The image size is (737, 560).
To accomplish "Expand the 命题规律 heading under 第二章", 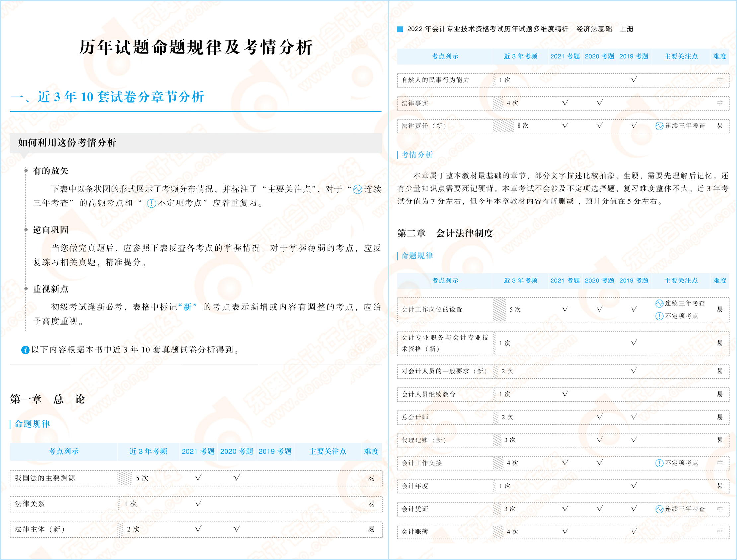I will [x=417, y=256].
